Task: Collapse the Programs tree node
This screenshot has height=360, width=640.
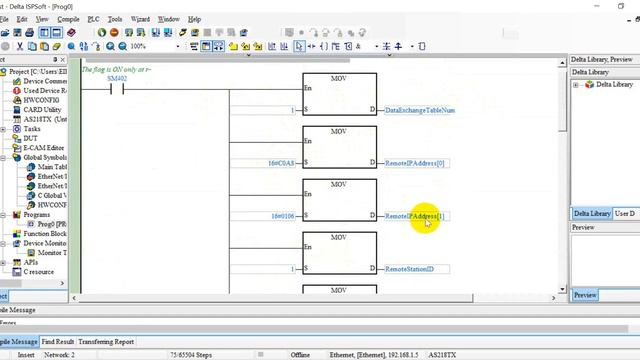Action: [x=3, y=215]
